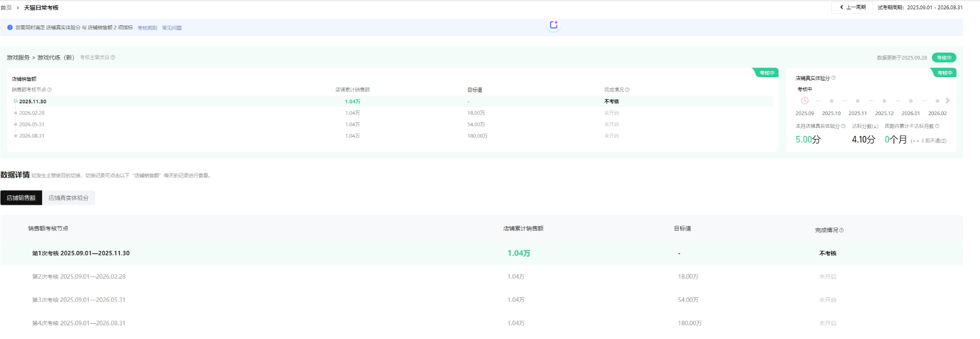This screenshot has height=339, width=980.
Task: Click help icon next to 考核主营类目
Action: click(x=113, y=58)
